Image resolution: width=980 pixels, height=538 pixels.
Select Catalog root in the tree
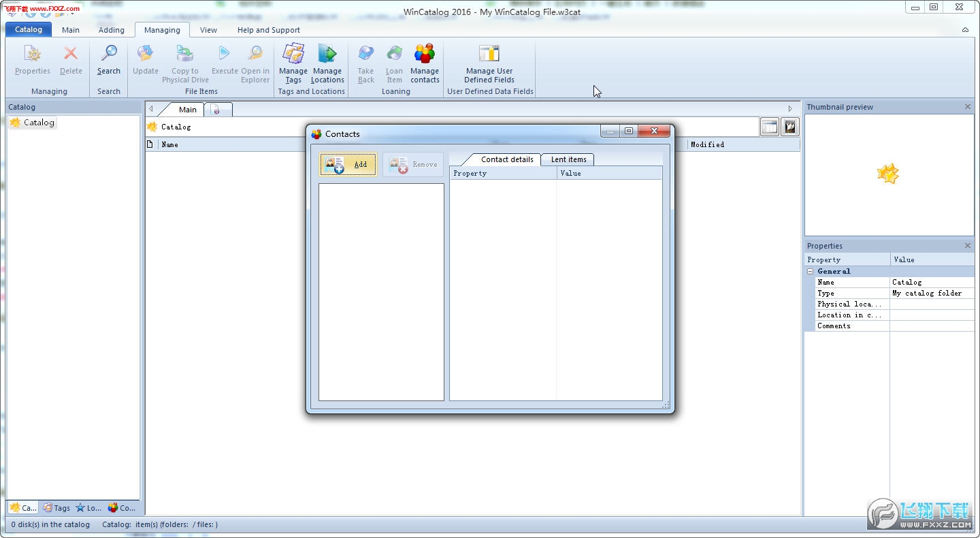pyautogui.click(x=33, y=123)
